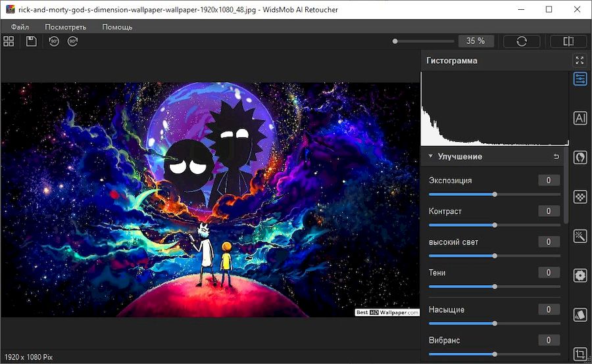Click the 1920 x 1080 Pix status text

[28, 357]
